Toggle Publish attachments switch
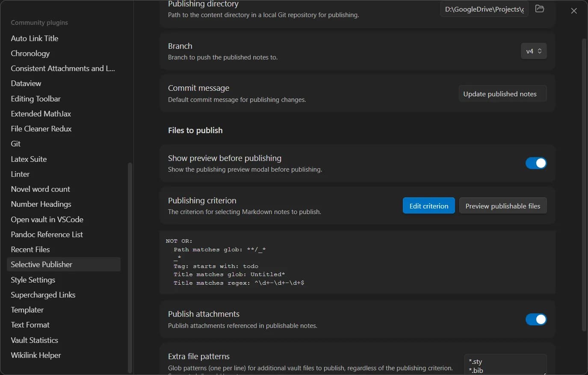588x375 pixels. click(x=536, y=319)
